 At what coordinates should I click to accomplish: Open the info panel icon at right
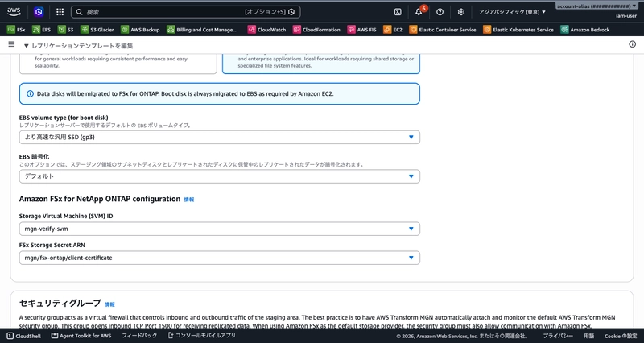pos(633,44)
